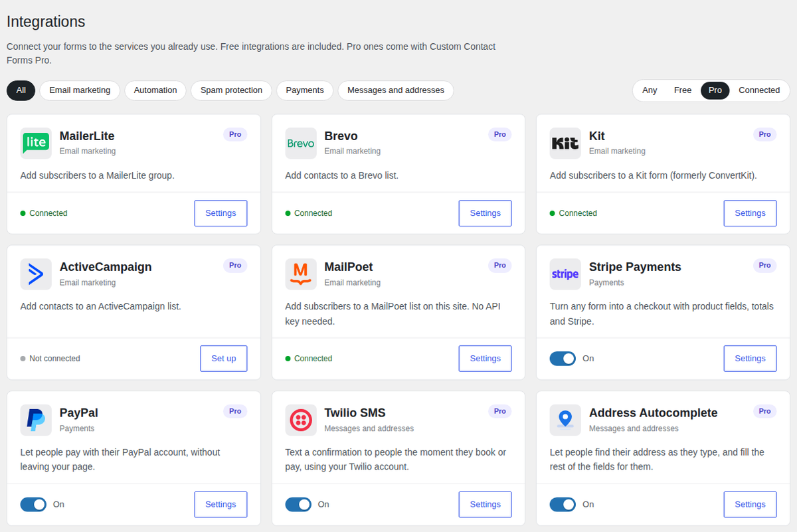Turn off the PayPal toggle
797x532 pixels.
point(33,505)
